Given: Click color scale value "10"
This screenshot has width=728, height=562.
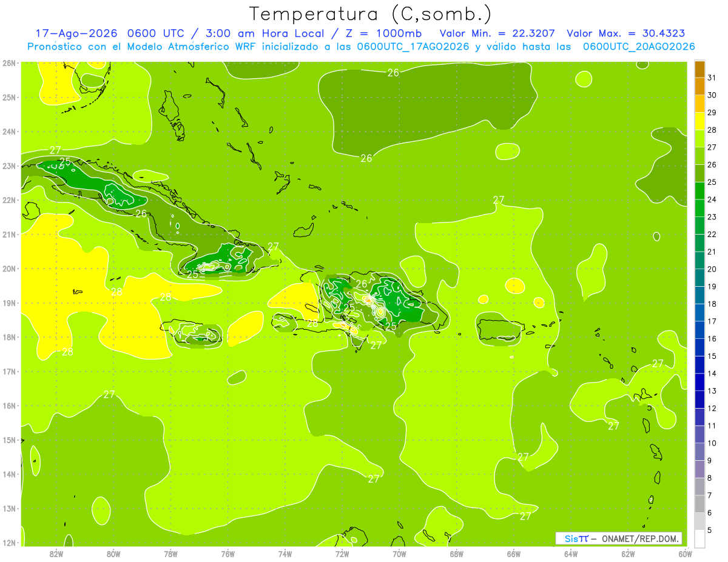Looking at the screenshot, I should pyautogui.click(x=712, y=443).
